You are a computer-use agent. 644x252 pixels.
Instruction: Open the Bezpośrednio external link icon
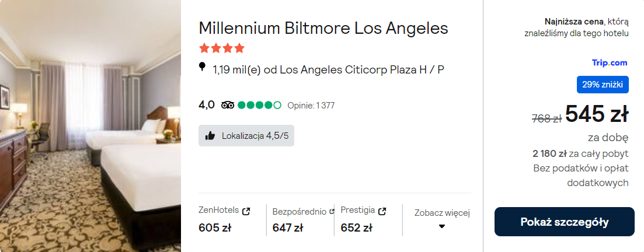[332, 211]
